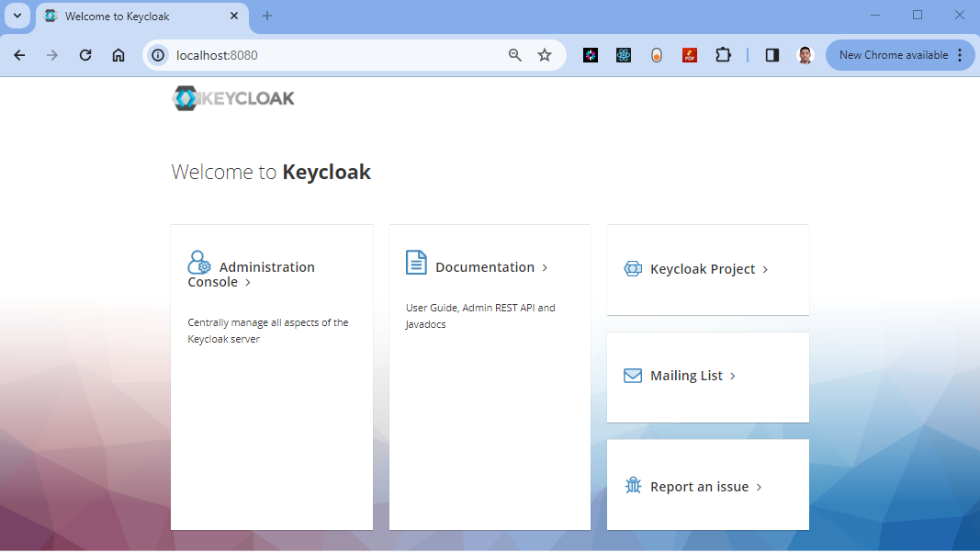Click the New Chrome available button

[893, 55]
